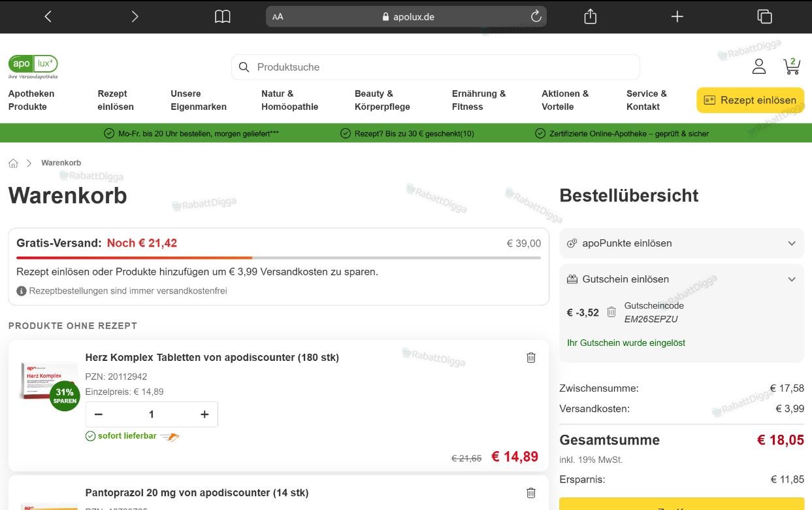Screen dimensions: 812x510
Task: Tap the AA reader settings button
Action: (278, 17)
